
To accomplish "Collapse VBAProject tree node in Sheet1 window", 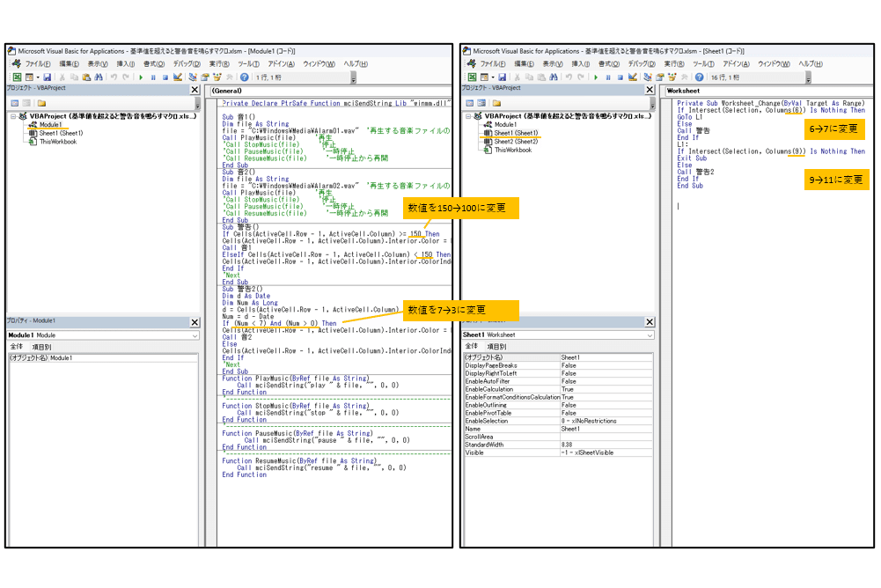I will pyautogui.click(x=468, y=116).
